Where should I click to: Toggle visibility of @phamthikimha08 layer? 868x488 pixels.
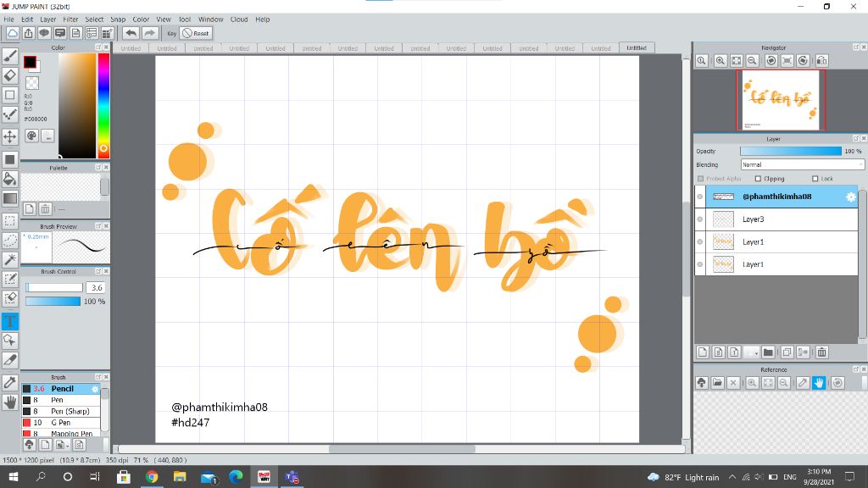point(699,197)
